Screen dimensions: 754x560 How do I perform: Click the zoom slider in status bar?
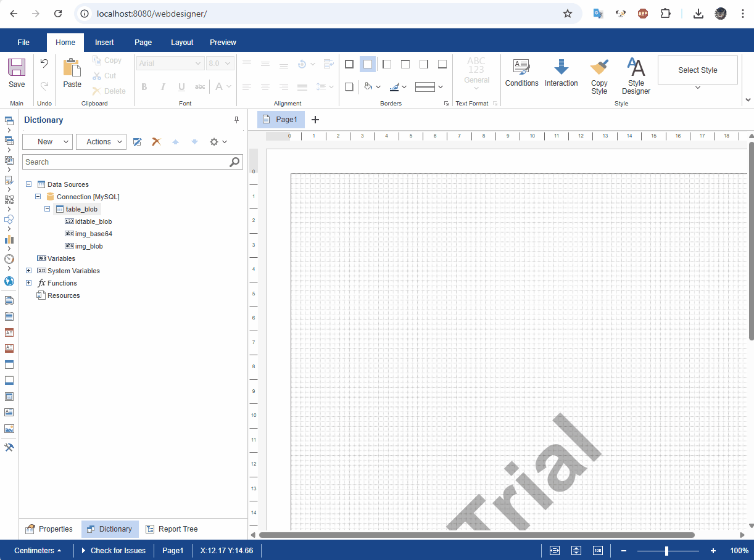[666, 551]
